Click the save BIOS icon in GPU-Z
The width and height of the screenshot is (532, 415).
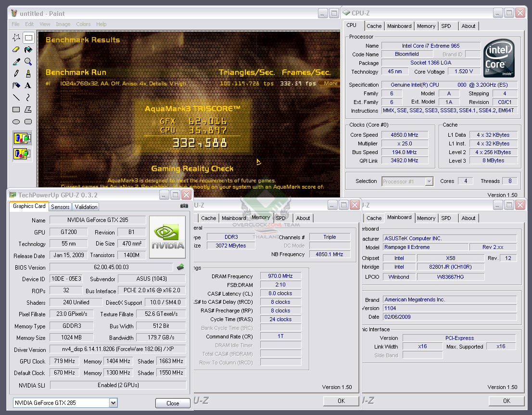click(180, 267)
